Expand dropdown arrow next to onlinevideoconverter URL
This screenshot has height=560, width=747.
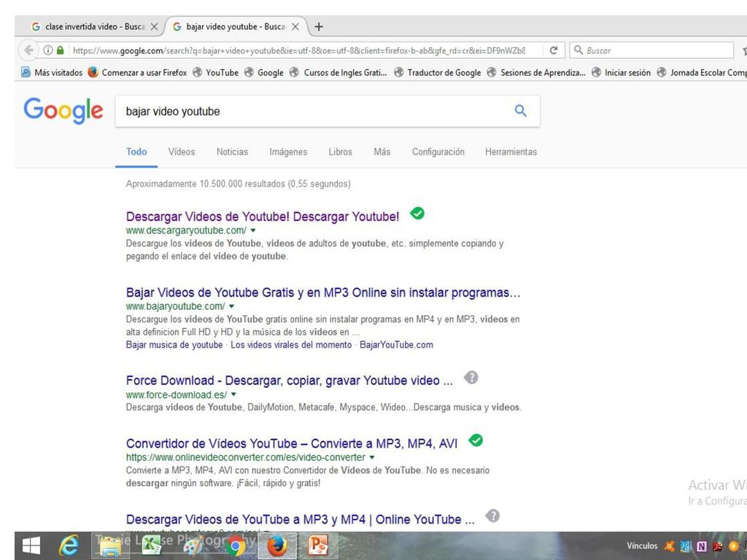click(372, 458)
